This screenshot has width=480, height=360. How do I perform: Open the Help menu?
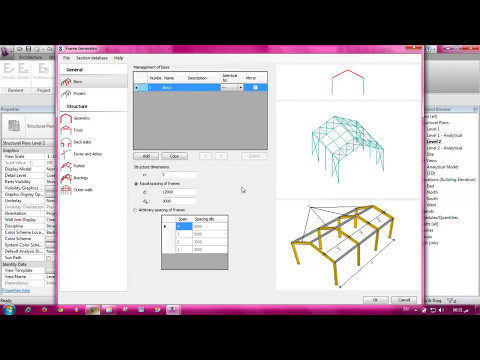[x=118, y=58]
